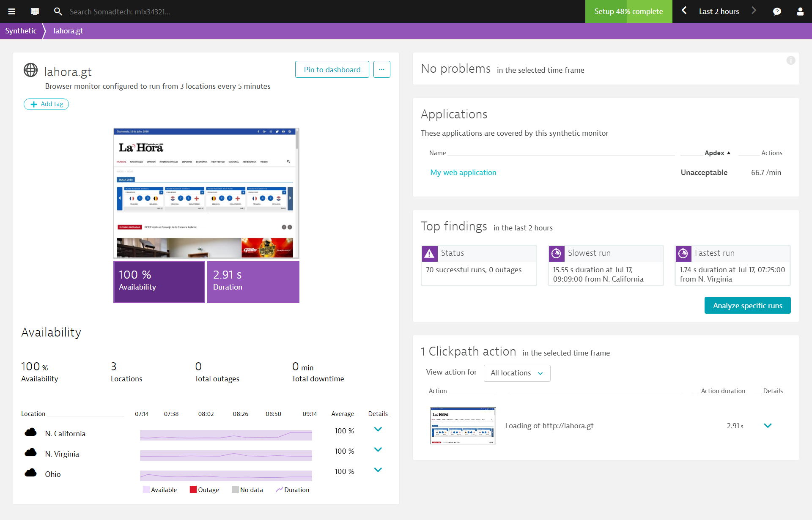Go to next time frame arrow

[x=754, y=11]
